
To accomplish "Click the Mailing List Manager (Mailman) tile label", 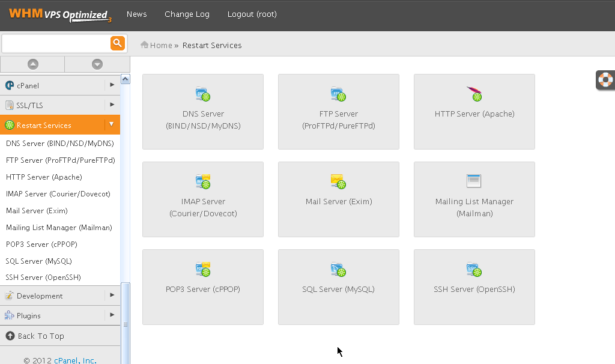I will pyautogui.click(x=474, y=207).
